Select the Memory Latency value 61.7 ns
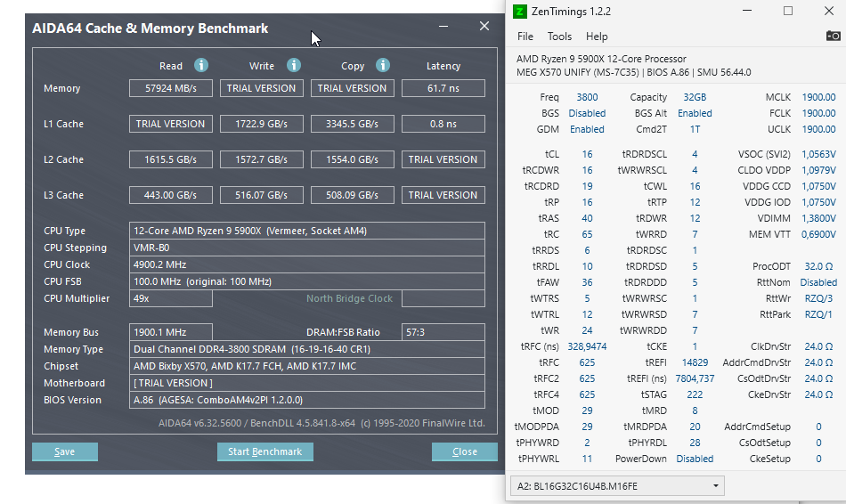 point(443,88)
